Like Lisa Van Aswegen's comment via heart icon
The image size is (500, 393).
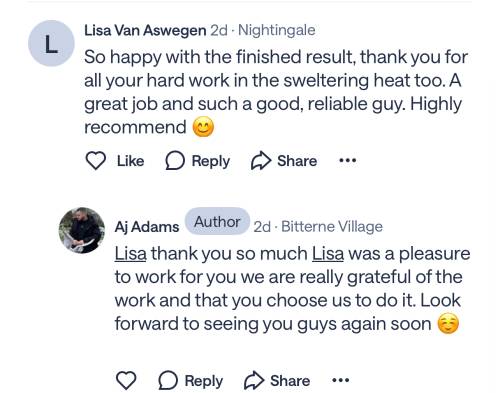[x=96, y=161]
